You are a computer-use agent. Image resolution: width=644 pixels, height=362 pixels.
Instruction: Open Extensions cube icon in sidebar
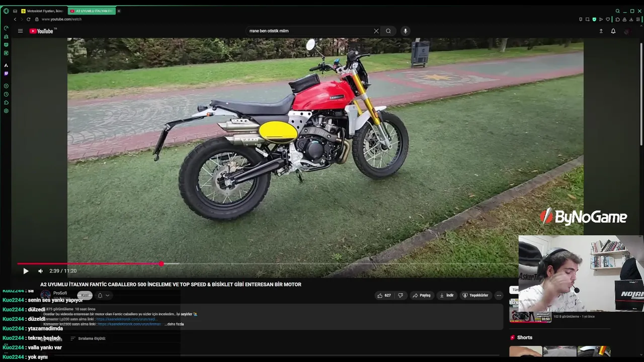6,103
